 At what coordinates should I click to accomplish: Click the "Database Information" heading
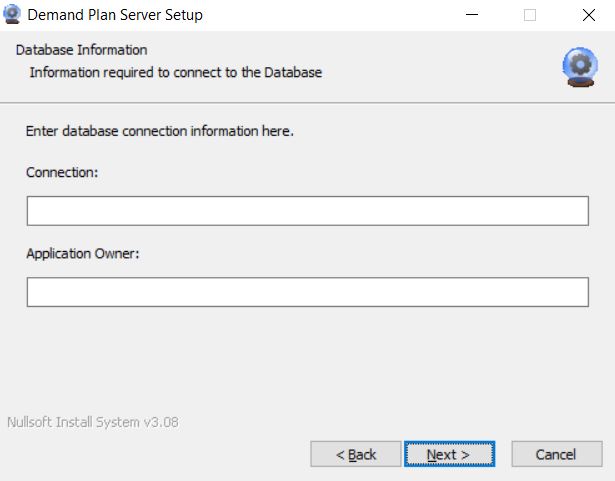click(x=81, y=50)
